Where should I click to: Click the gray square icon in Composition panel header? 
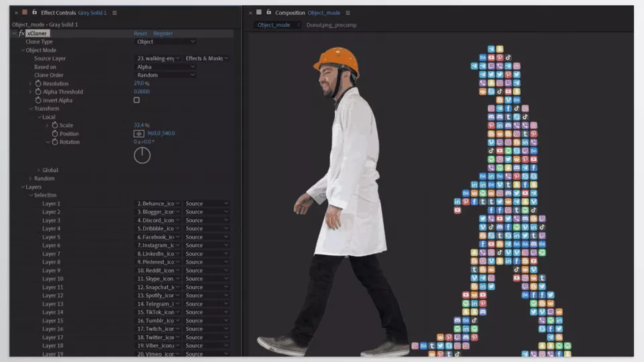pyautogui.click(x=259, y=12)
